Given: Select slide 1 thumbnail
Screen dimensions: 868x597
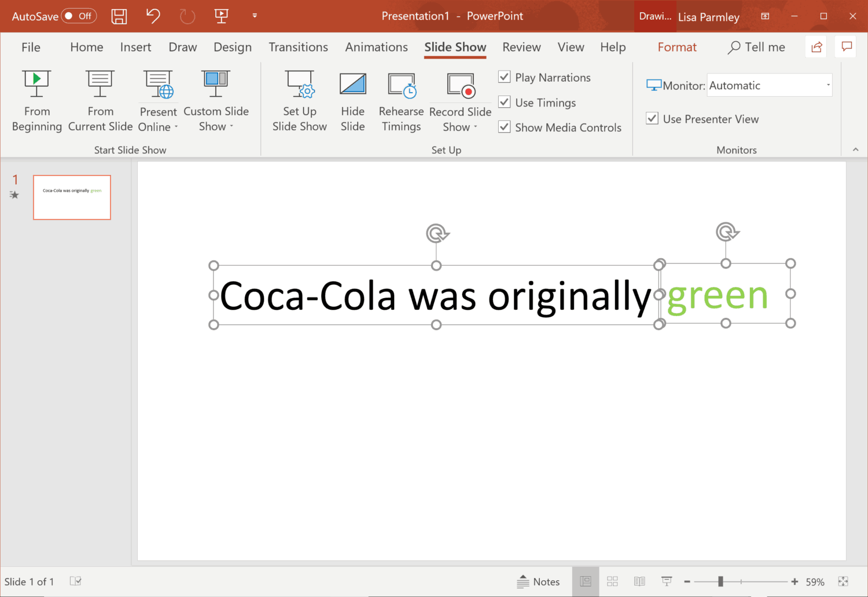Looking at the screenshot, I should pyautogui.click(x=72, y=197).
